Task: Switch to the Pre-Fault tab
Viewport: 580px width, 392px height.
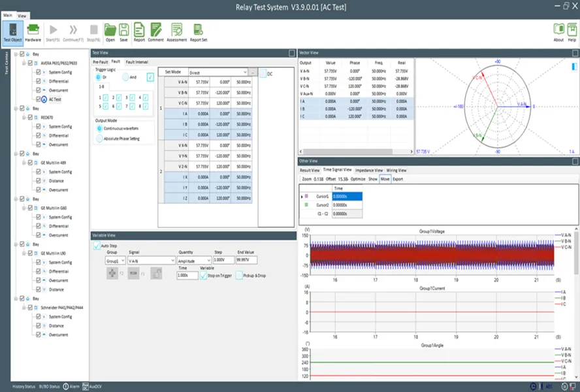Action: tap(101, 61)
